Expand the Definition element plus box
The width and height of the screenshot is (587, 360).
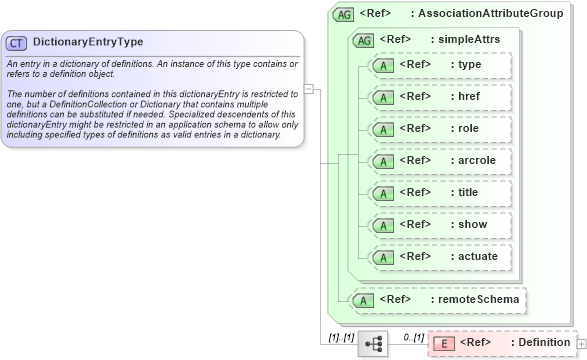tap(581, 344)
